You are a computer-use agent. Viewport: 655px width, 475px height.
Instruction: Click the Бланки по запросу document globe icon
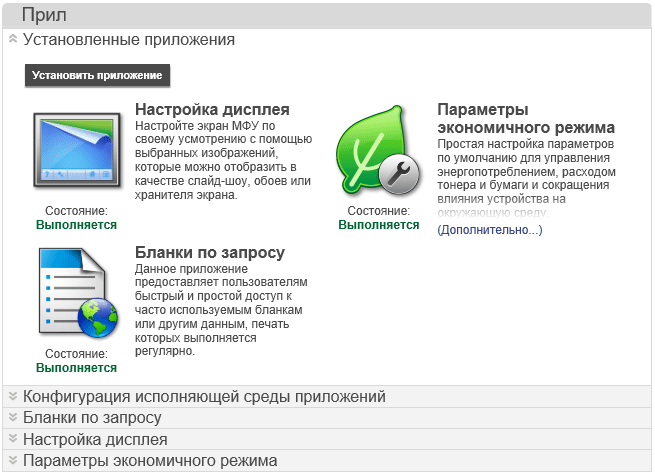pyautogui.click(x=78, y=292)
